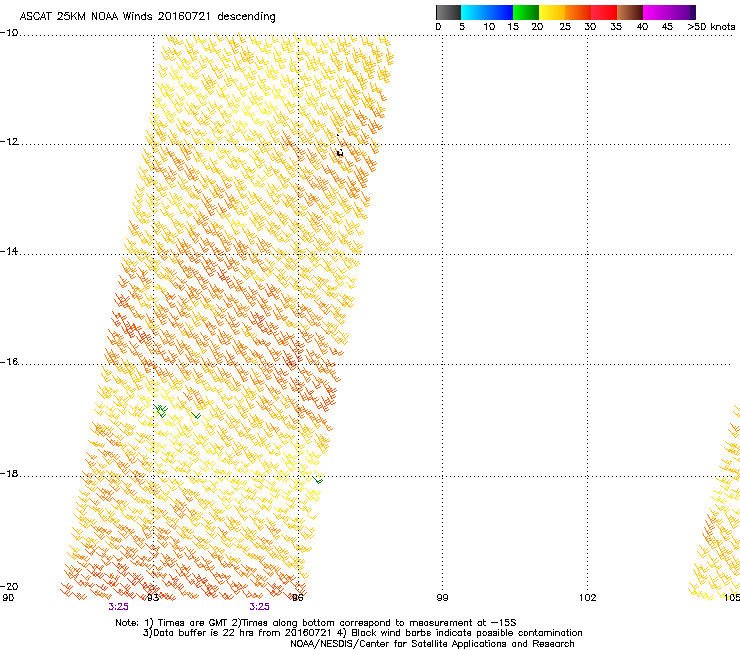Click the 'descending' label in title
This screenshot has width=740, height=650.
coord(246,17)
